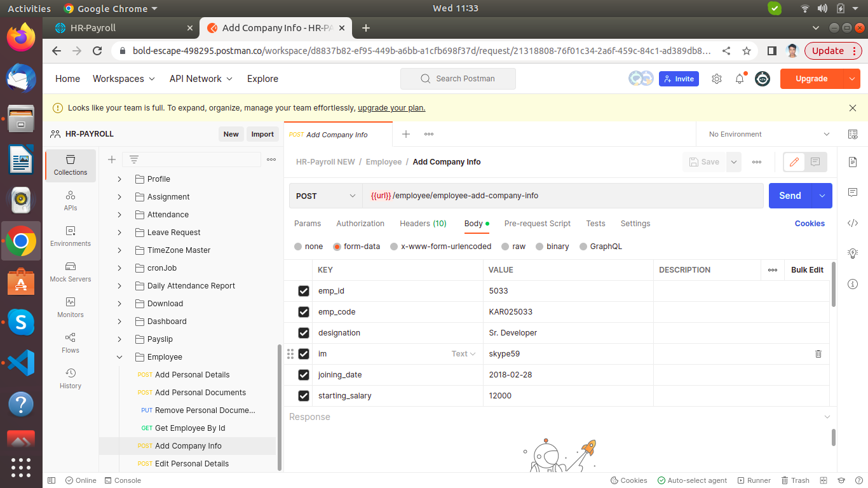Screen dimensions: 868x488
Task: Open History in the left sidebar
Action: (70, 379)
